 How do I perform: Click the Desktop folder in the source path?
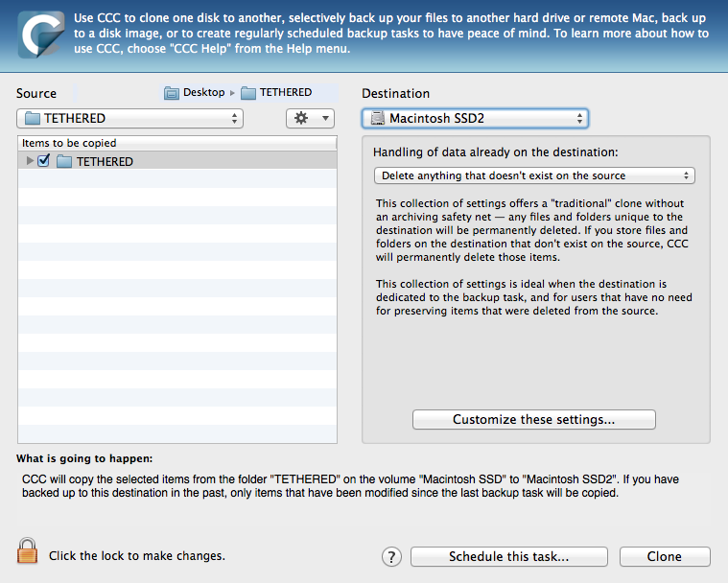(195, 93)
